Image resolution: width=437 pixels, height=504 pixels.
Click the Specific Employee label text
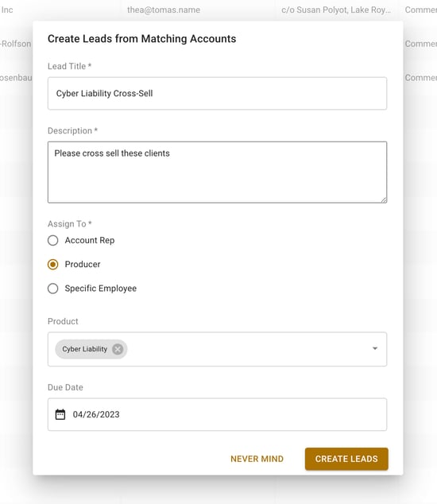tap(101, 289)
